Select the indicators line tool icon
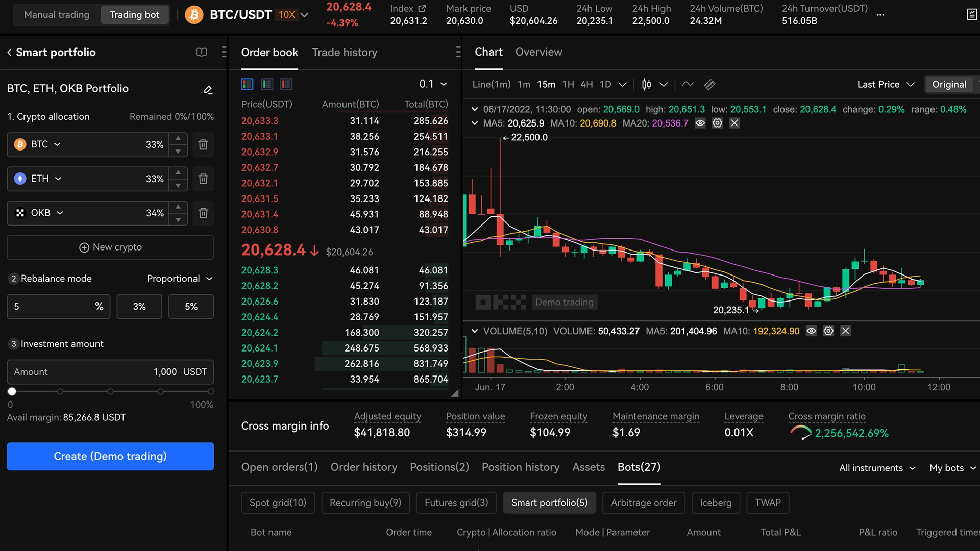This screenshot has width=980, height=551. coord(688,84)
